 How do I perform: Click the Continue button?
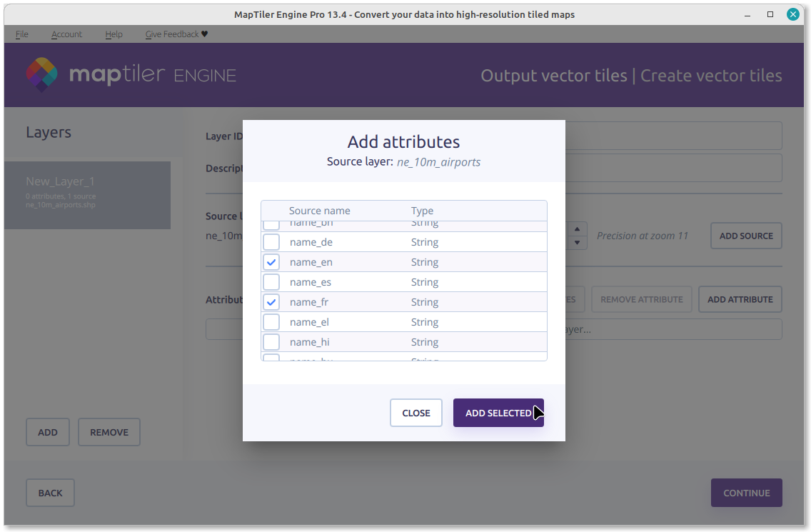[746, 493]
